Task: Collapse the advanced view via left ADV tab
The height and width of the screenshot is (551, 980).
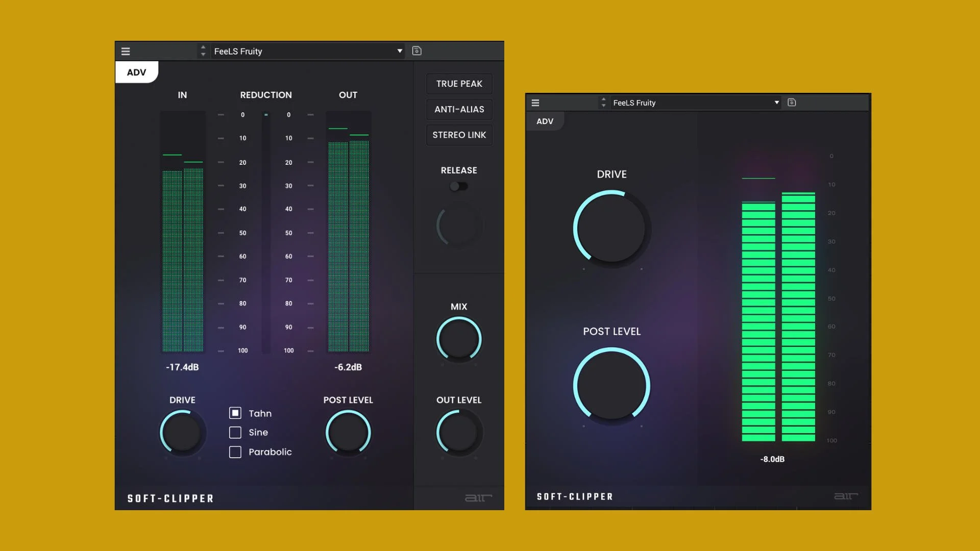Action: [136, 72]
